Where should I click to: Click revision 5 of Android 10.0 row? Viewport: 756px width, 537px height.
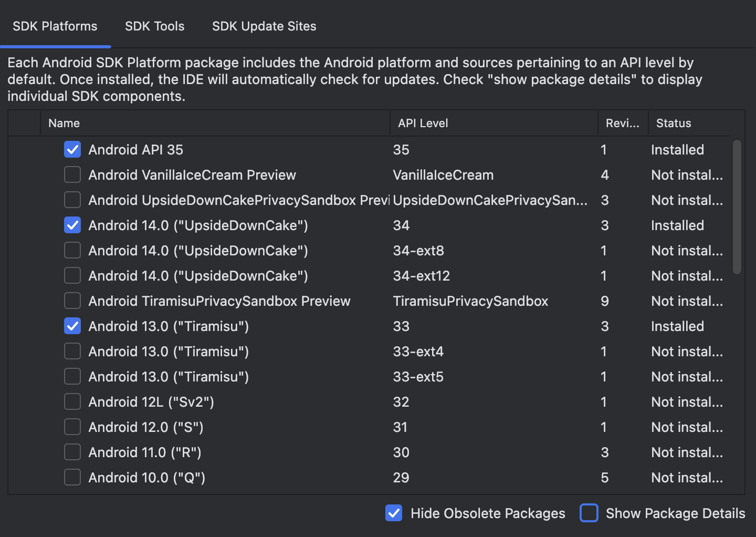click(x=605, y=478)
